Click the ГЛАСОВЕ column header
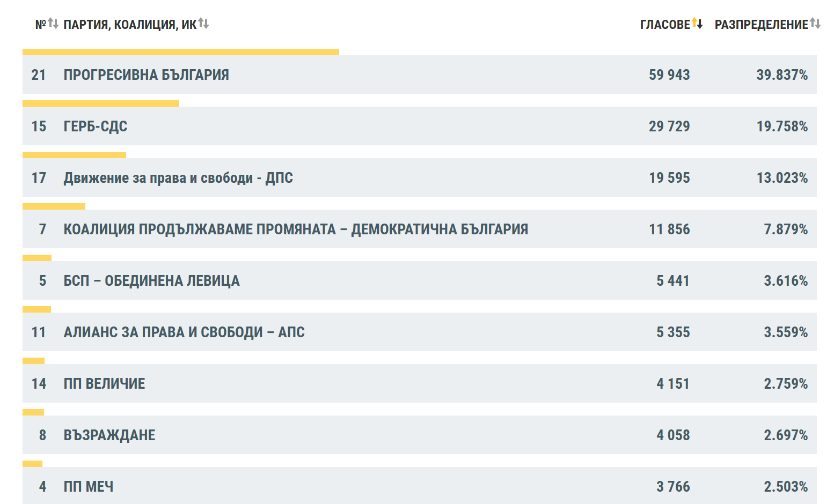The height and width of the screenshot is (504, 834). pyautogui.click(x=665, y=25)
